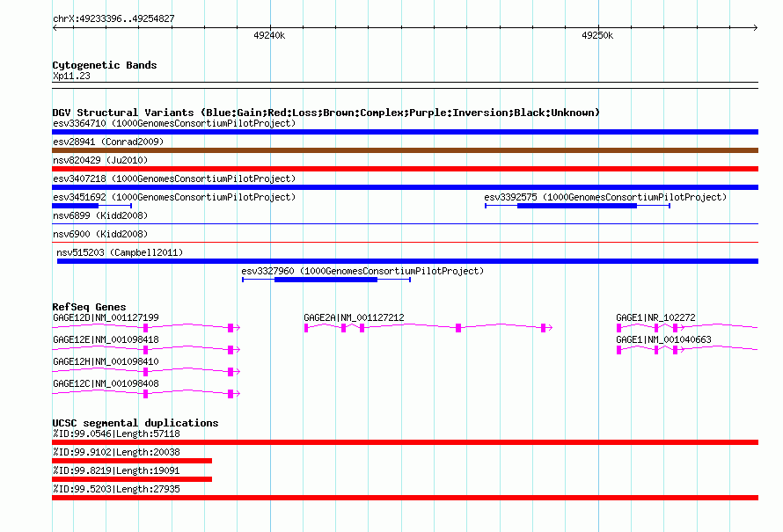The image size is (783, 532).
Task: Open the esv28941 (Conrad2009) variant label
Action: click(x=108, y=142)
